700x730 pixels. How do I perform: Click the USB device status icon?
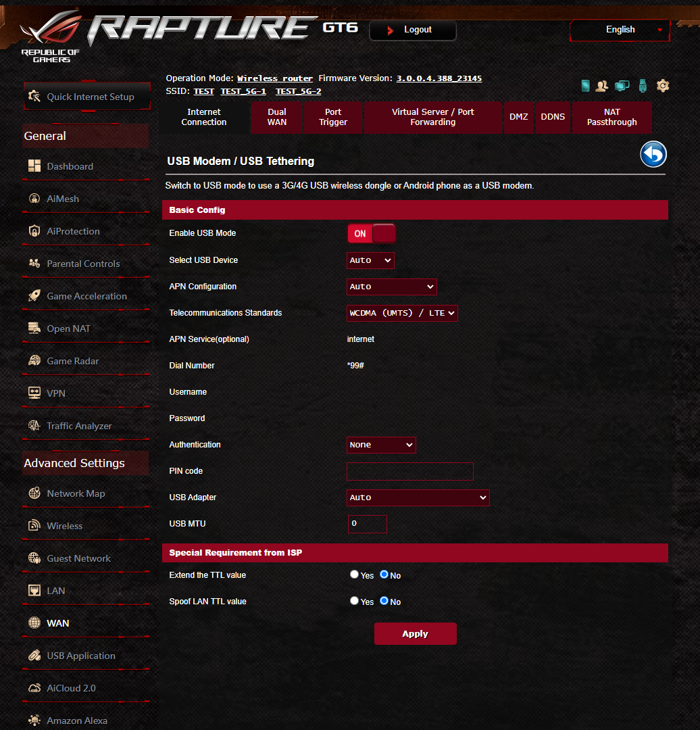642,86
